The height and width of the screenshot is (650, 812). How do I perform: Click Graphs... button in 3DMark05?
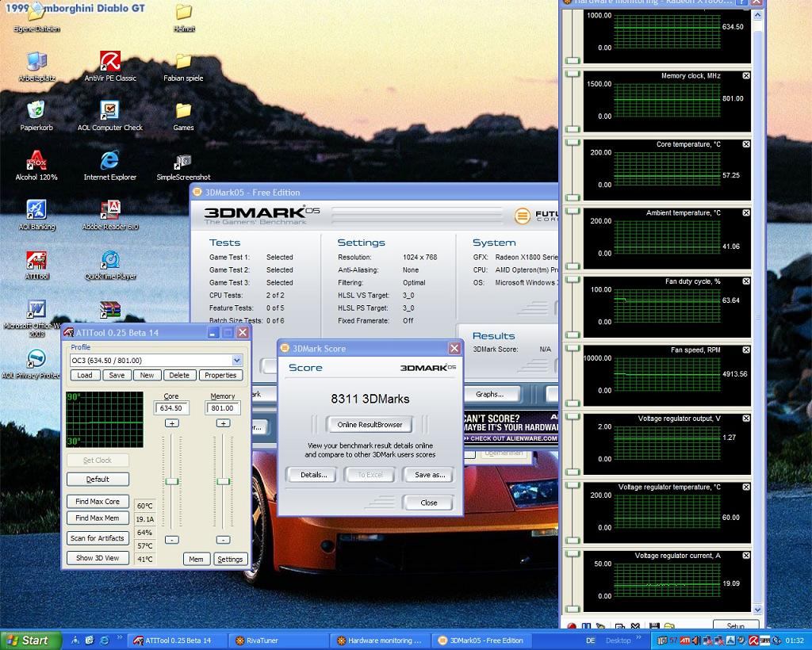coord(489,394)
